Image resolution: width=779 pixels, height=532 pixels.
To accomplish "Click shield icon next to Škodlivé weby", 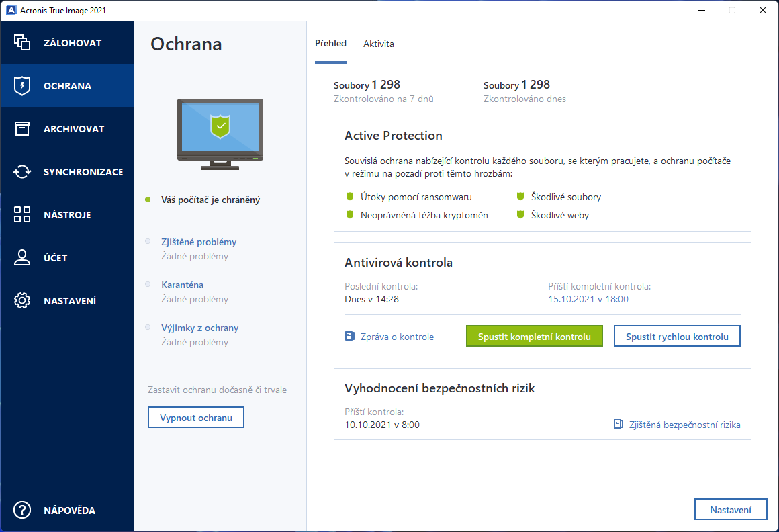I will (520, 214).
